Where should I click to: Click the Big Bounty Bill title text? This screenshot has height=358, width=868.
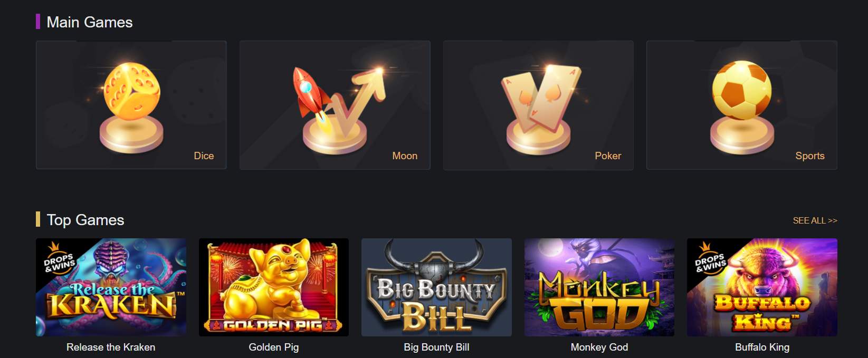click(436, 347)
